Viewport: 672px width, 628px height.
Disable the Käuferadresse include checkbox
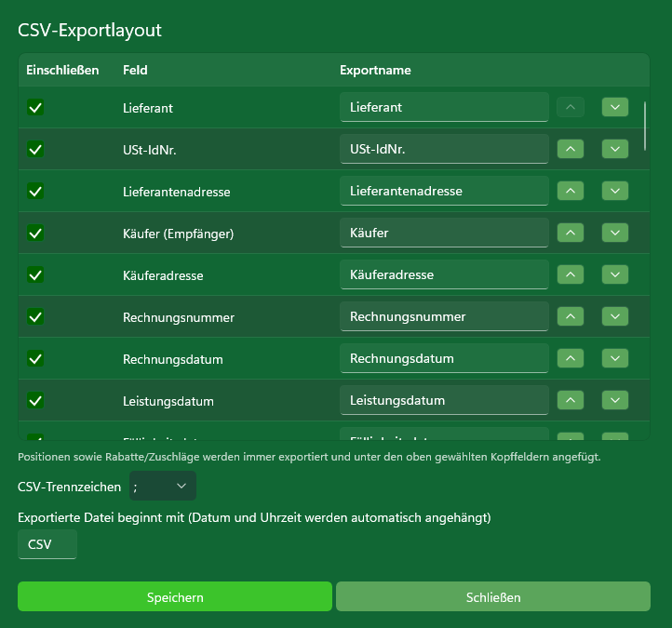(35, 274)
